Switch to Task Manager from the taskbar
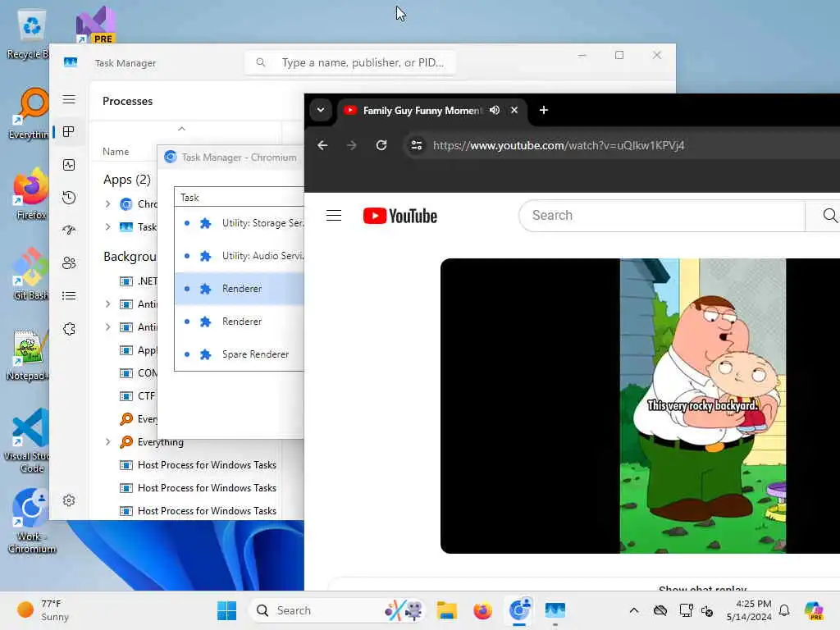The width and height of the screenshot is (840, 630). [555, 610]
